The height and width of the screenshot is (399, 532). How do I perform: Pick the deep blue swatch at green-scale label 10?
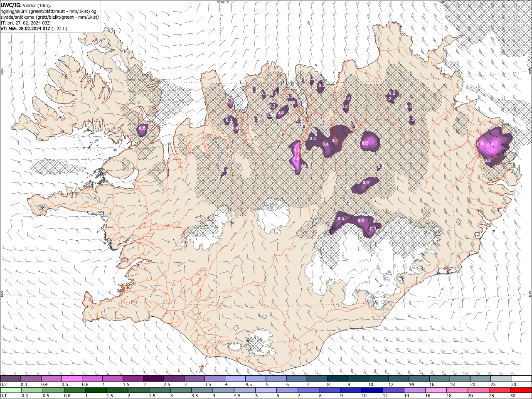coord(372,390)
